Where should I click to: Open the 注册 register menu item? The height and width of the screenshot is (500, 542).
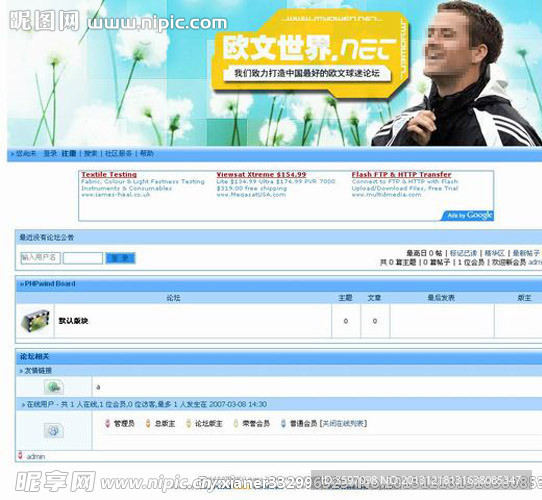tap(69, 154)
